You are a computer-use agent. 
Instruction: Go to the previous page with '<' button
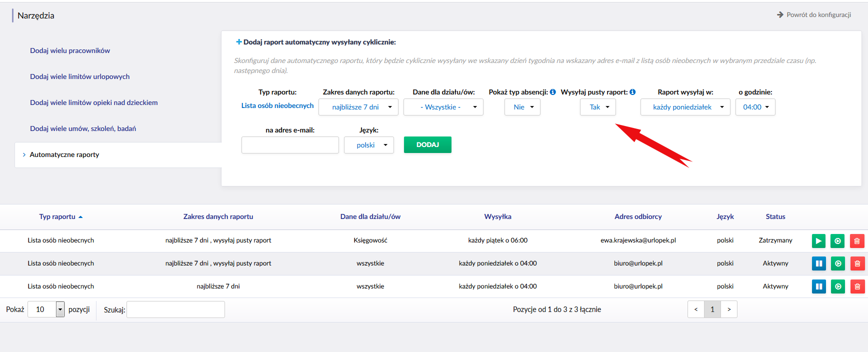(696, 309)
